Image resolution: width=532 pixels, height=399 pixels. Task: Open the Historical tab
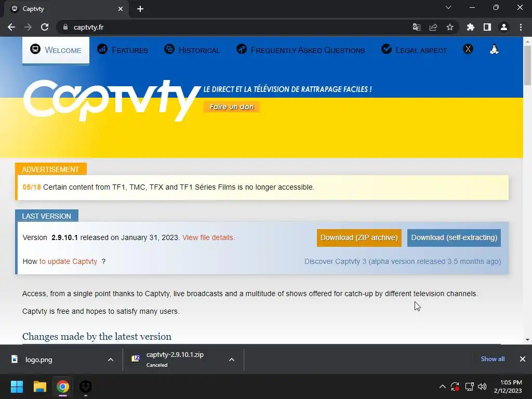click(x=192, y=50)
